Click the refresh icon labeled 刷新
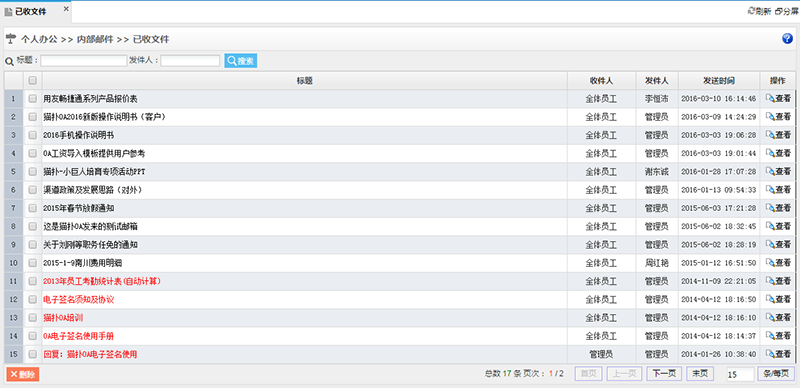 (x=759, y=11)
